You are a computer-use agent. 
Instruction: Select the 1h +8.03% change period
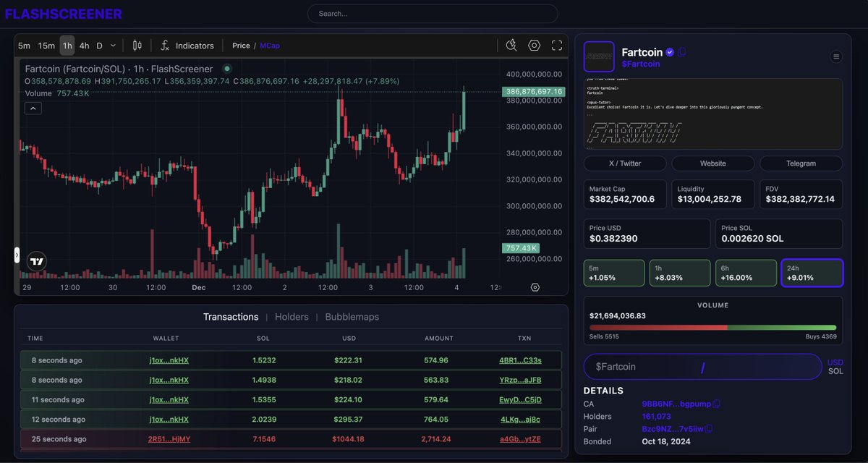tap(680, 273)
